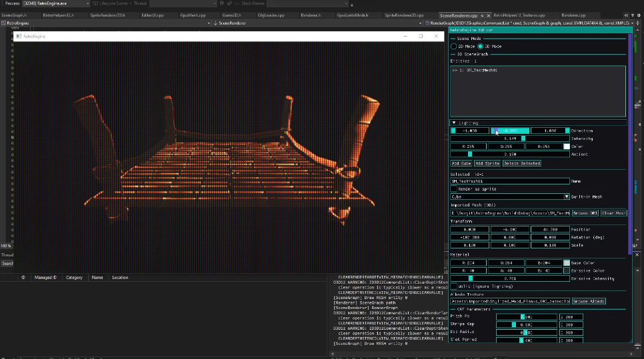Maximize the RetroEngine preview window
This screenshot has width=644, height=359.
421,36
